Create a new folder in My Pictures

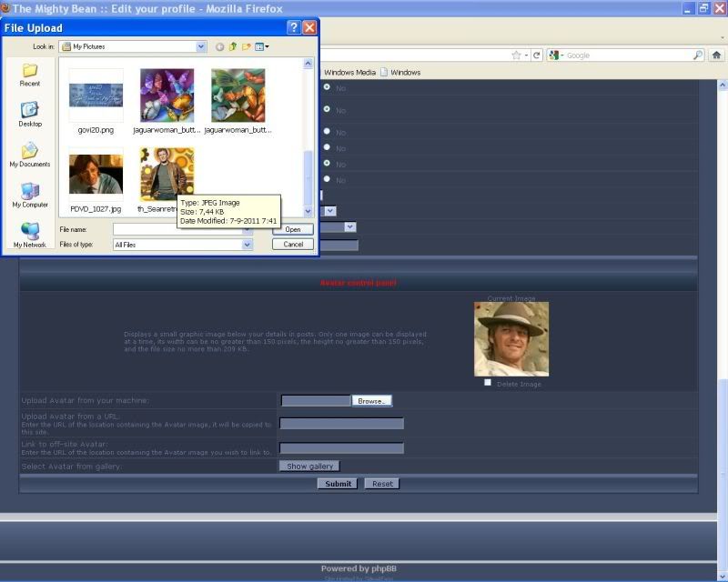tap(246, 46)
